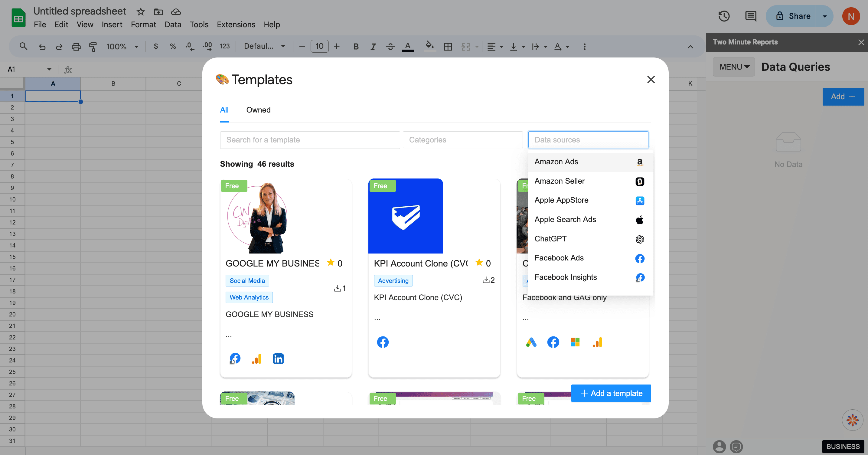
Task: Click the fill color bucket icon
Action: pos(429,46)
